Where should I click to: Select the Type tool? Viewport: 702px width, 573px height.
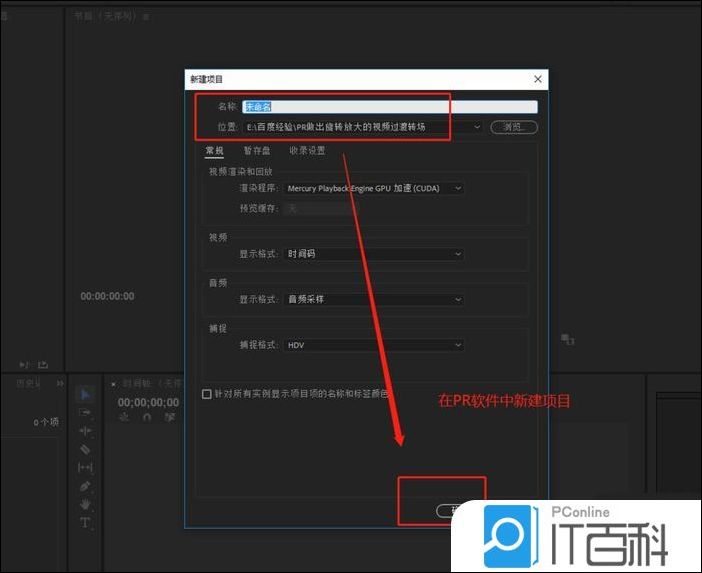tap(85, 523)
